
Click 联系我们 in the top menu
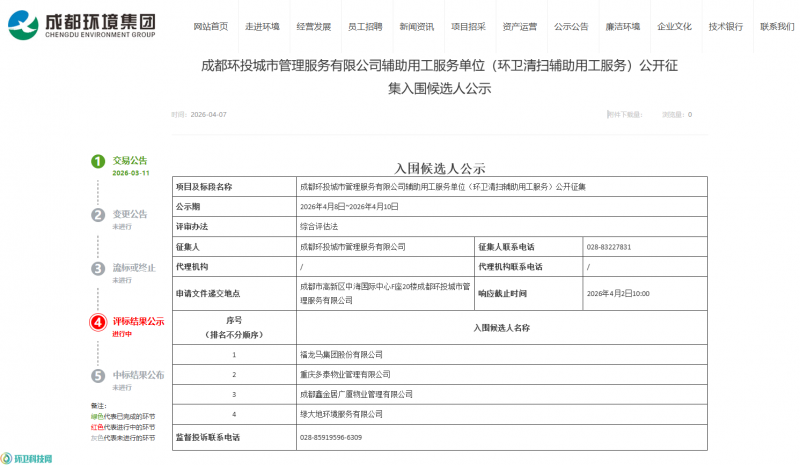(777, 26)
